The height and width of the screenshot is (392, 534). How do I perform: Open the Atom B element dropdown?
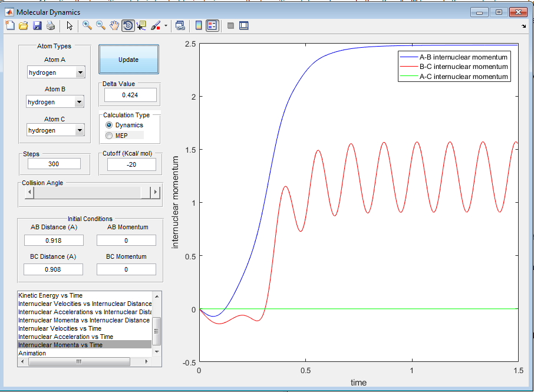[80, 102]
